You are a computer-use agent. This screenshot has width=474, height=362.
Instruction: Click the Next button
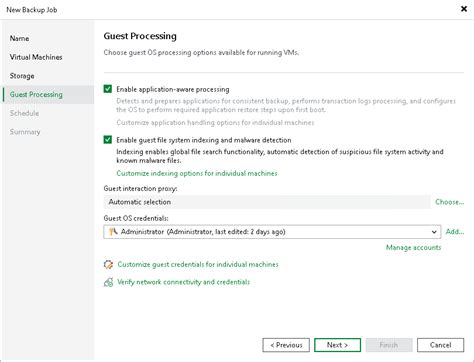[337, 345]
